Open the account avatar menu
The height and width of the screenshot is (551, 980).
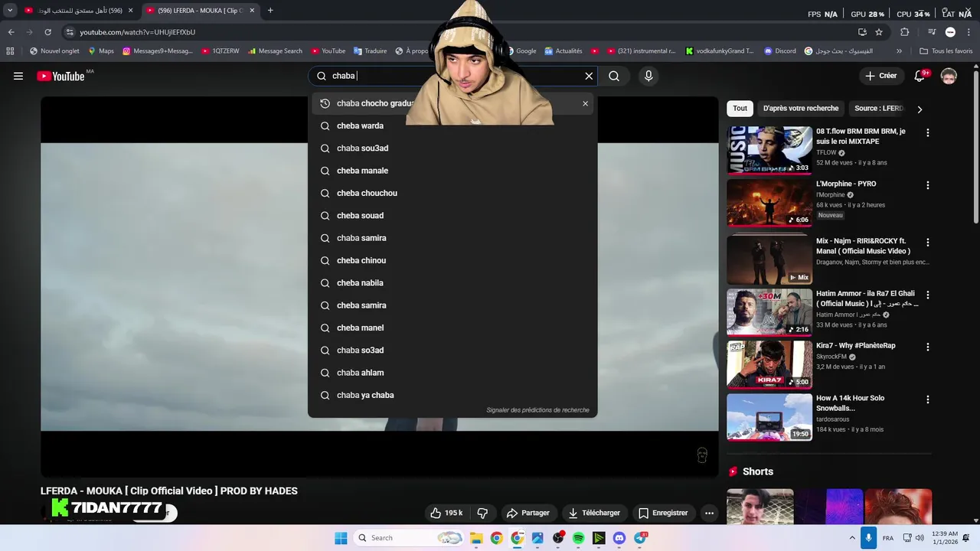949,76
